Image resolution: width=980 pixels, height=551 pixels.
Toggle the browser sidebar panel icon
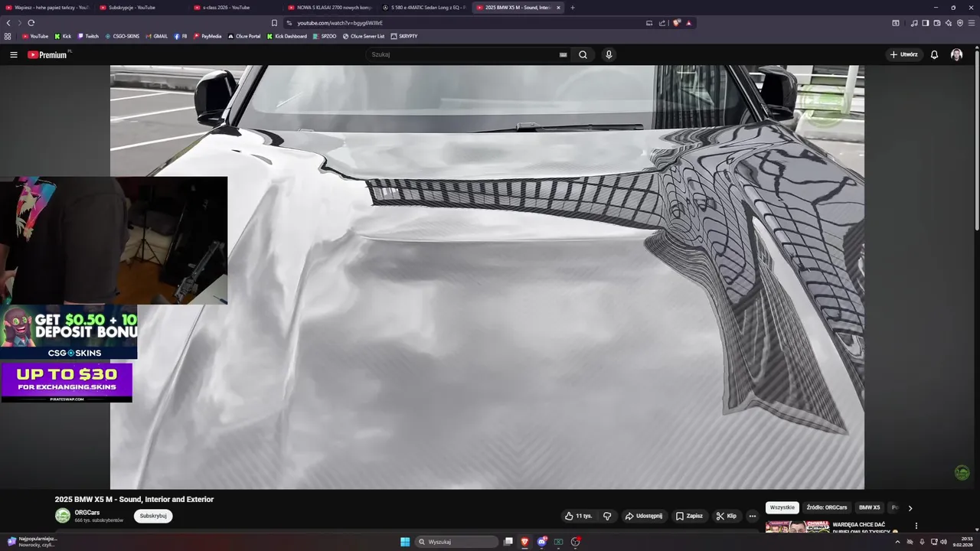point(926,23)
